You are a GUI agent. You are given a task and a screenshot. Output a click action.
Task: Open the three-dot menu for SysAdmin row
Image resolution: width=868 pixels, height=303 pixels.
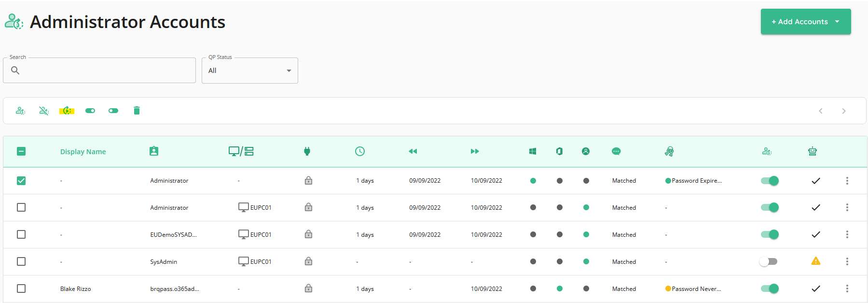click(847, 261)
